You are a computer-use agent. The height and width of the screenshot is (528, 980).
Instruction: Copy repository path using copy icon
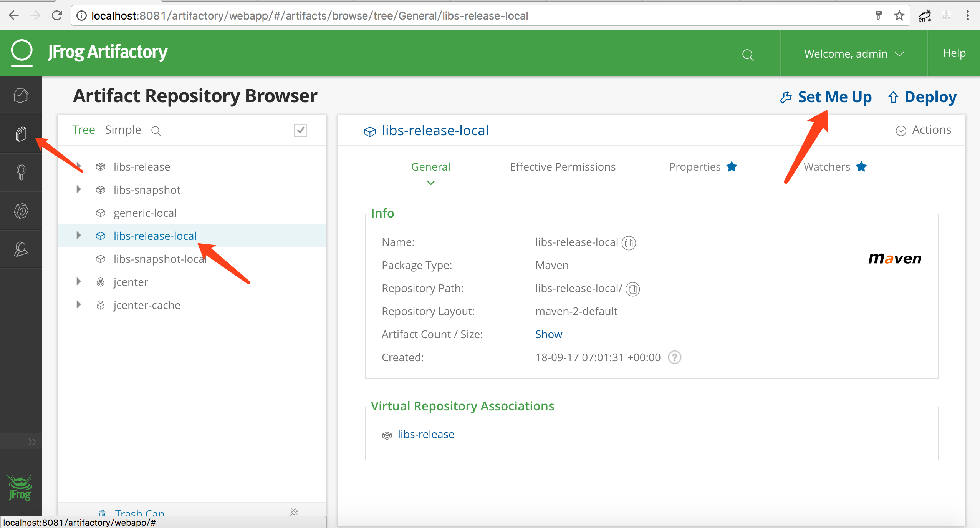[632, 289]
